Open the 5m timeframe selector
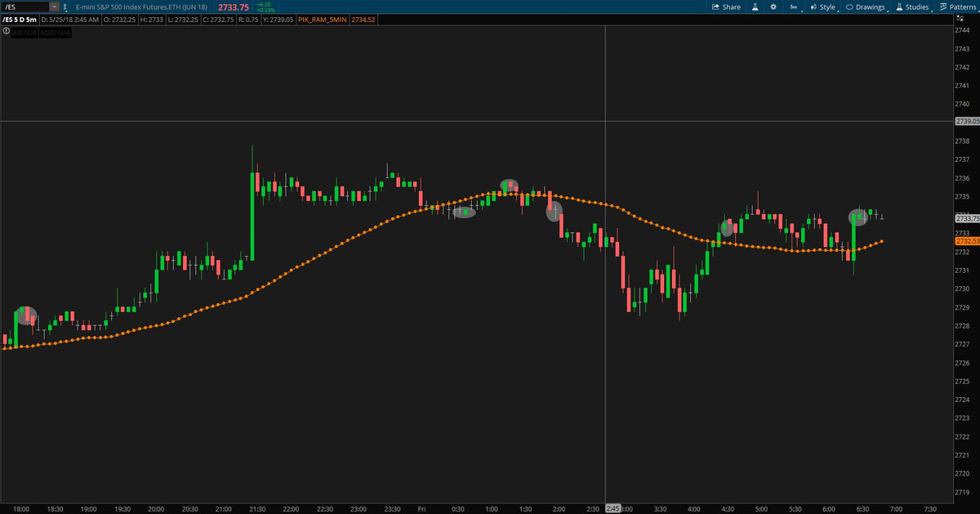980x514 pixels. 793,7
